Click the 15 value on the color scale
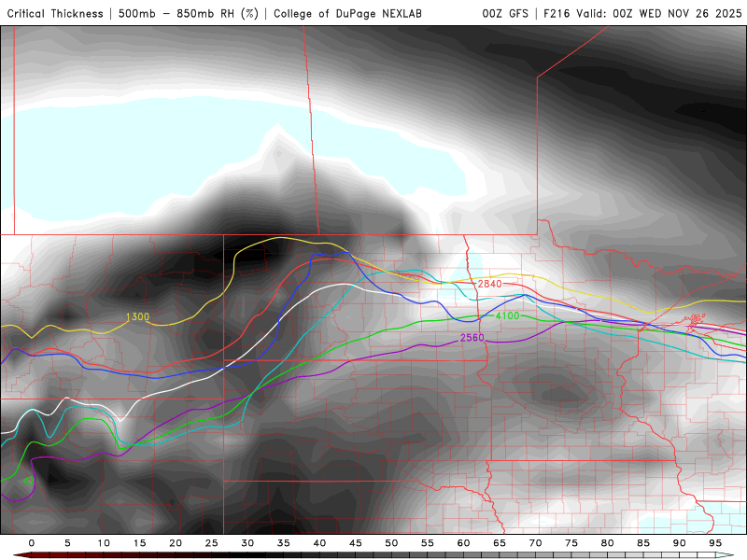 pyautogui.click(x=139, y=543)
